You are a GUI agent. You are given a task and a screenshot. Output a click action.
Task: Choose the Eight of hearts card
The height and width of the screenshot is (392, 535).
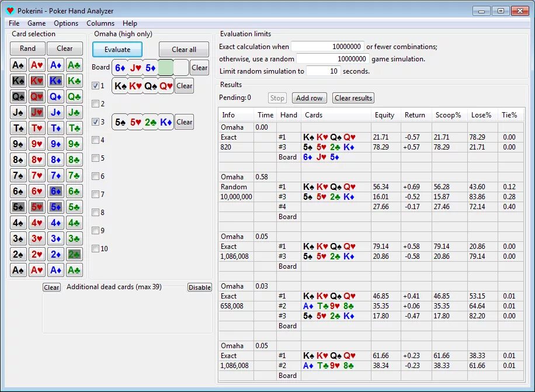[37, 159]
